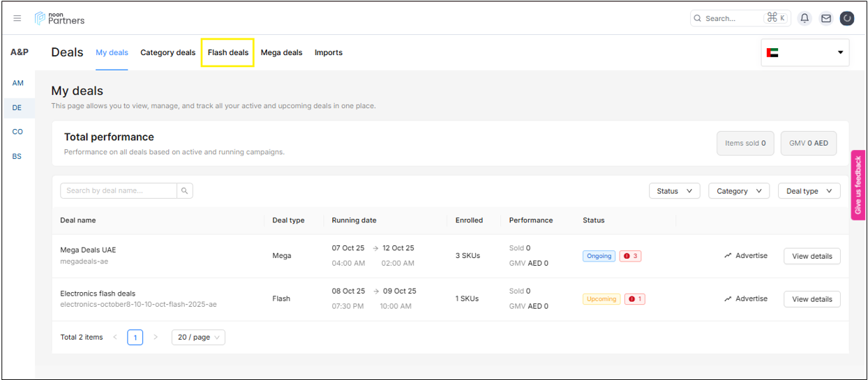868x380 pixels.
Task: Open the notifications bell icon
Action: [805, 19]
